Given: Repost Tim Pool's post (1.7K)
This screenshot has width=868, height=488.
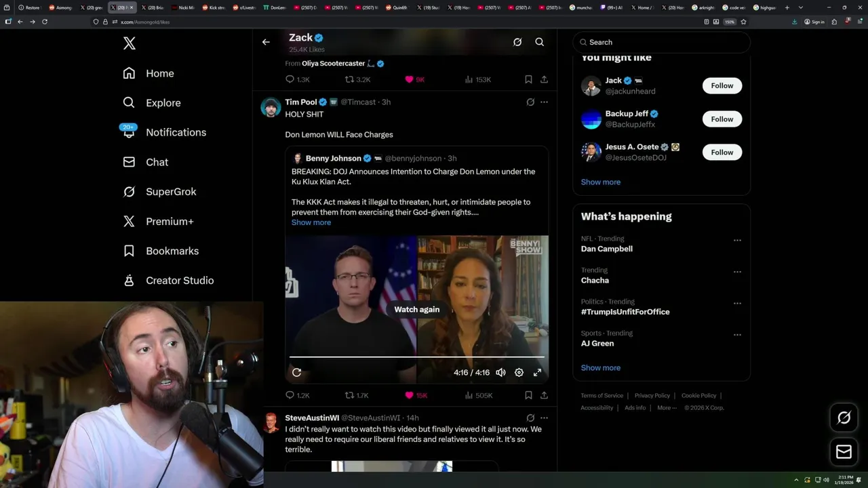Looking at the screenshot, I should point(357,395).
